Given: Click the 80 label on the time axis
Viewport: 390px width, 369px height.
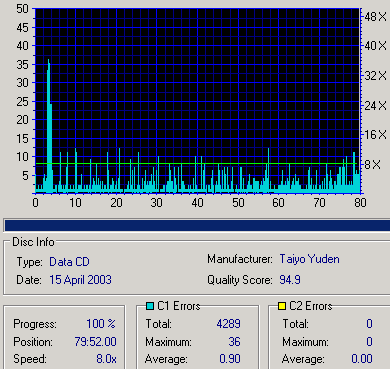Looking at the screenshot, I should point(360,203).
